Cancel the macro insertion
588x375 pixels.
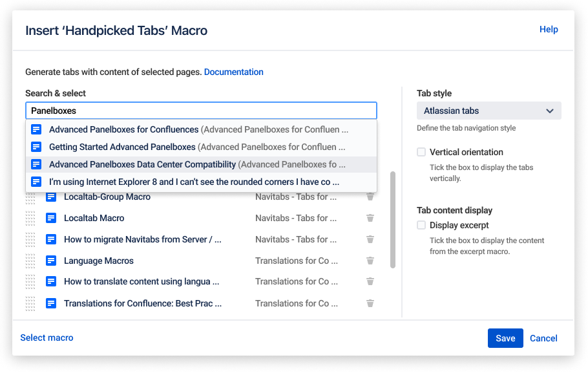tap(543, 338)
